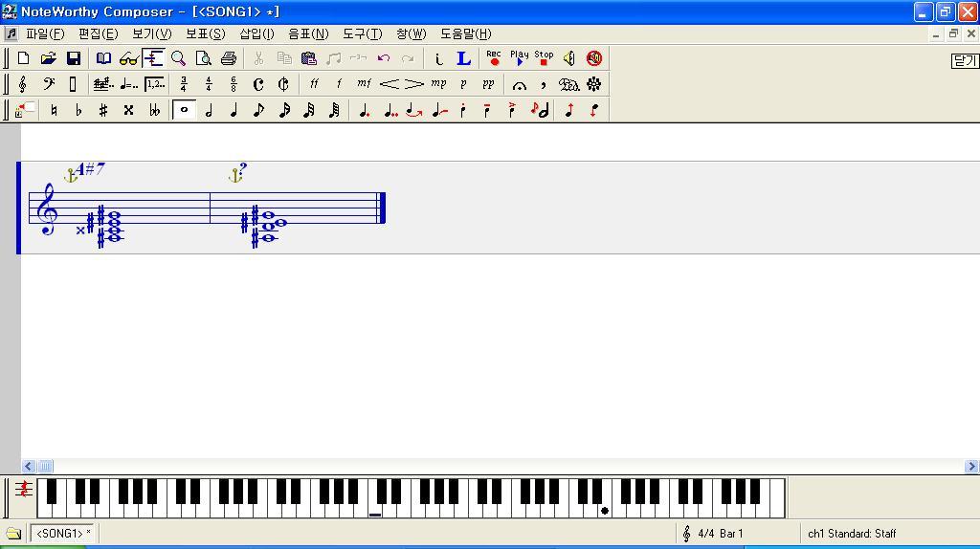
Task: Click the Save file floppy disk icon
Action: (74, 58)
